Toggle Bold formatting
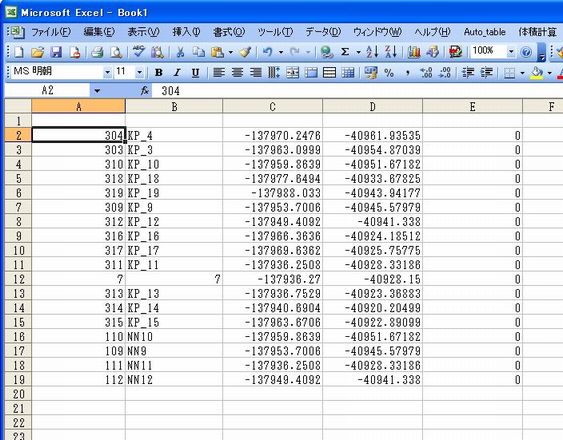The height and width of the screenshot is (440, 563). click(x=158, y=73)
